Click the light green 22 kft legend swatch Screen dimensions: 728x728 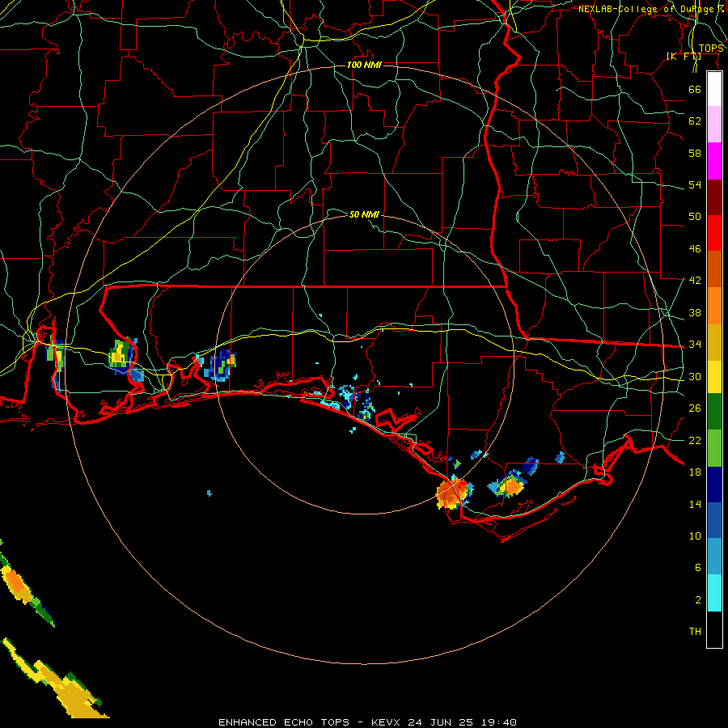click(x=714, y=448)
